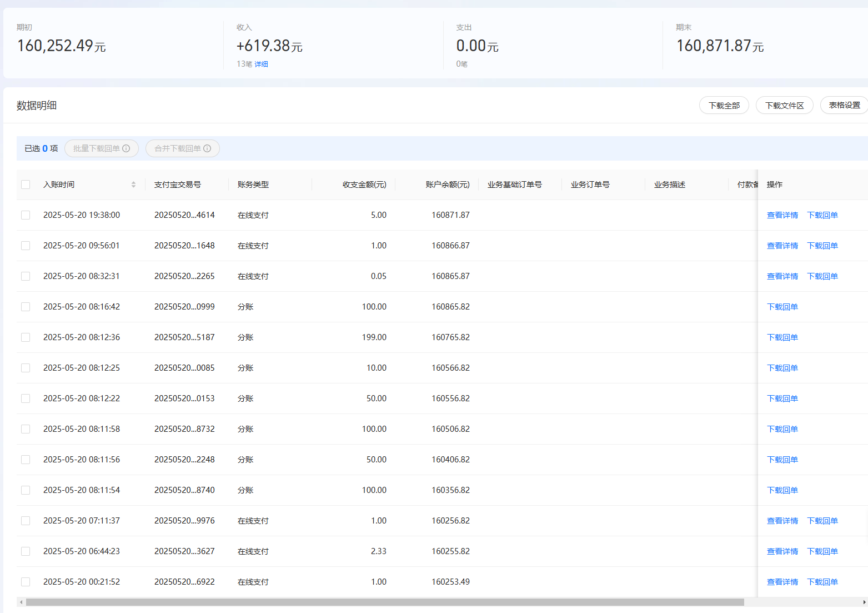Download receipt for transaction 20250520...2248

pyautogui.click(x=782, y=460)
